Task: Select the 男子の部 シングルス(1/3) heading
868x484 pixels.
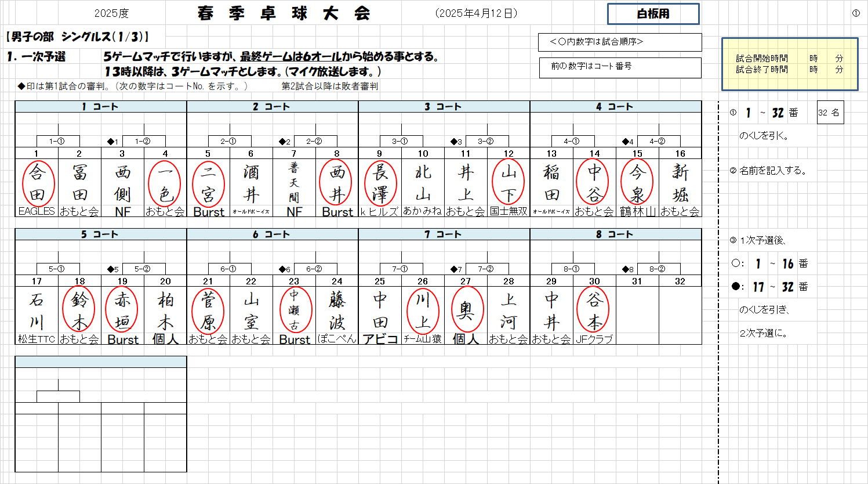Action: click(x=77, y=37)
